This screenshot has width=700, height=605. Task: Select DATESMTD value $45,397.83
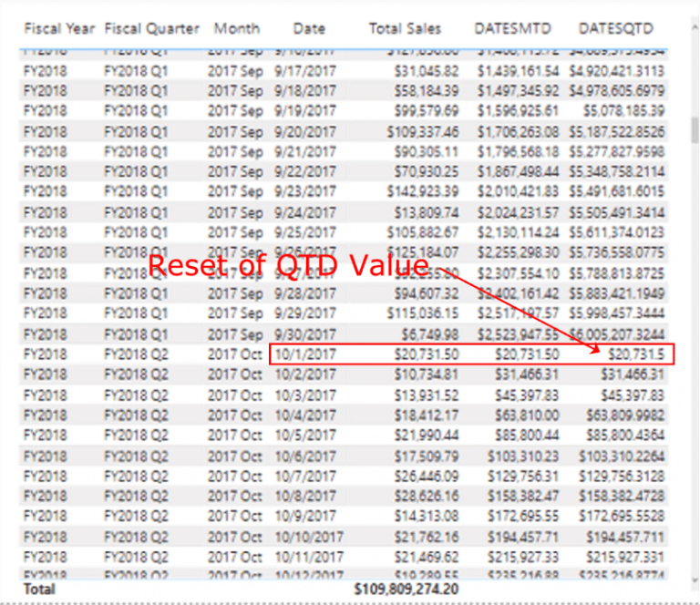pos(526,395)
